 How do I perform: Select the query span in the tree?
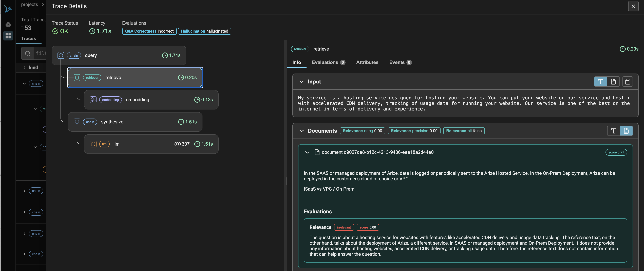(119, 55)
